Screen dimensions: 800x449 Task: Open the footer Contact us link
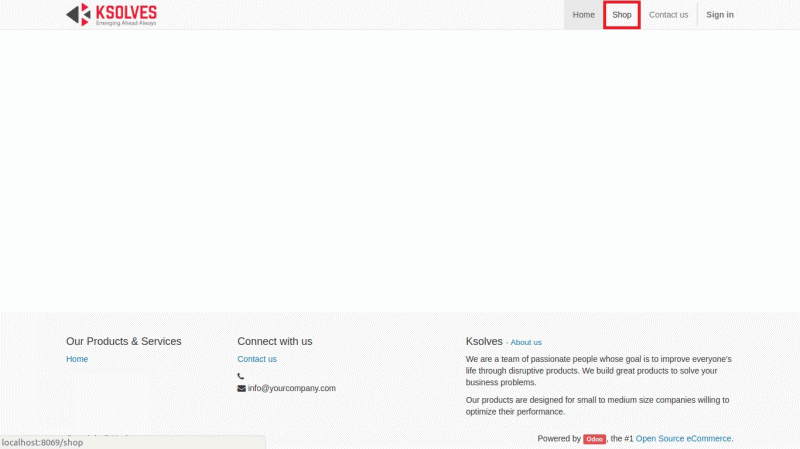tap(257, 359)
